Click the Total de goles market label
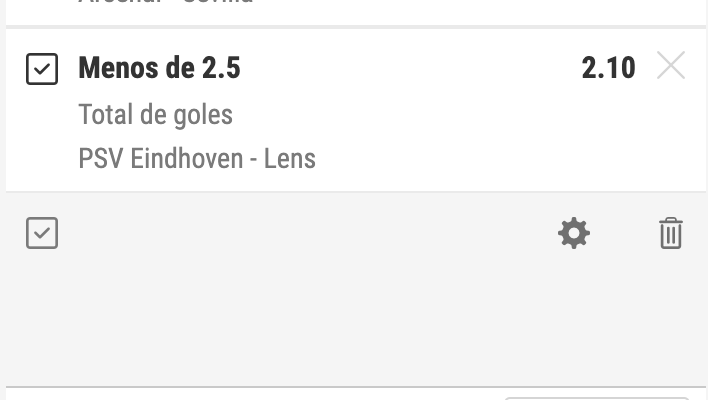This screenshot has height=400, width=708. [x=156, y=115]
